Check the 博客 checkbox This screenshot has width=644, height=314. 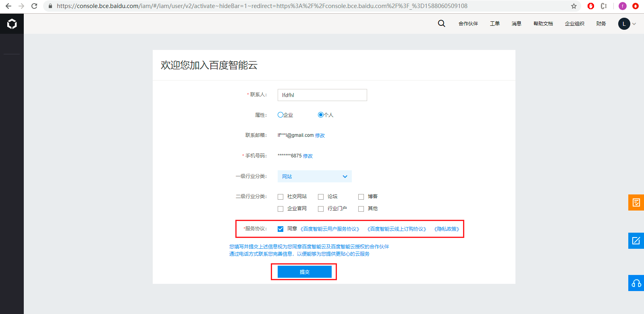[361, 197]
